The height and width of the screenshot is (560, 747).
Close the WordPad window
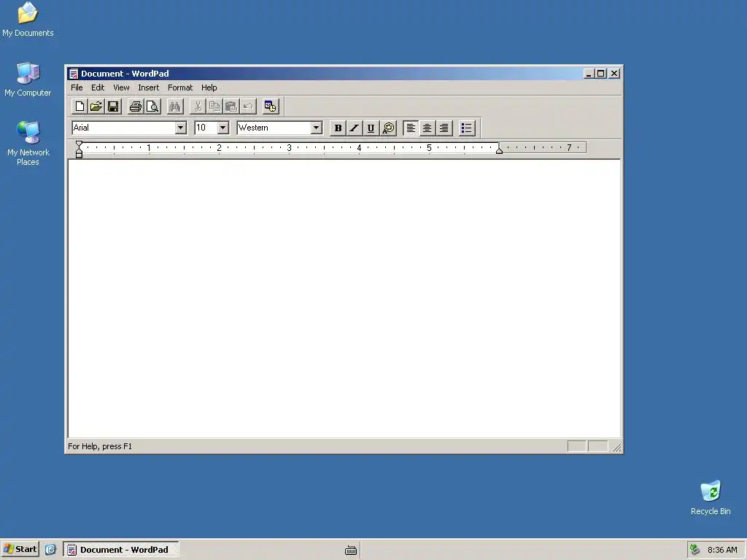pos(614,74)
